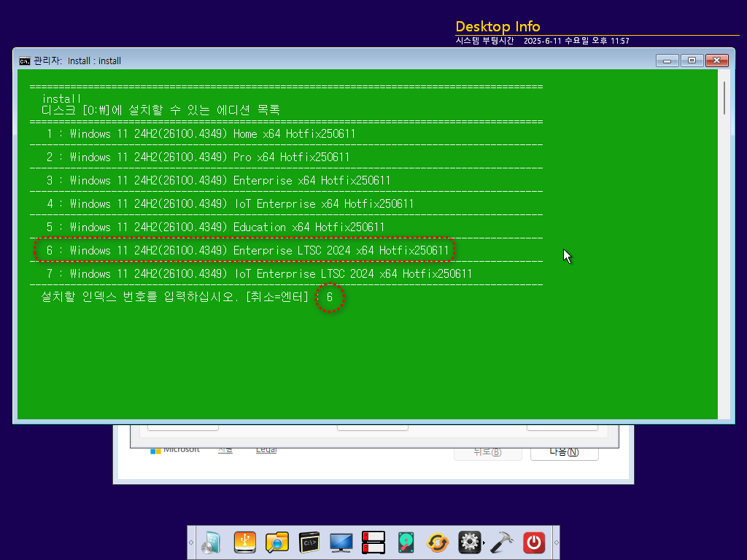The height and width of the screenshot is (560, 747).
Task: Click the right diamond handle of the dock
Action: coord(556,542)
